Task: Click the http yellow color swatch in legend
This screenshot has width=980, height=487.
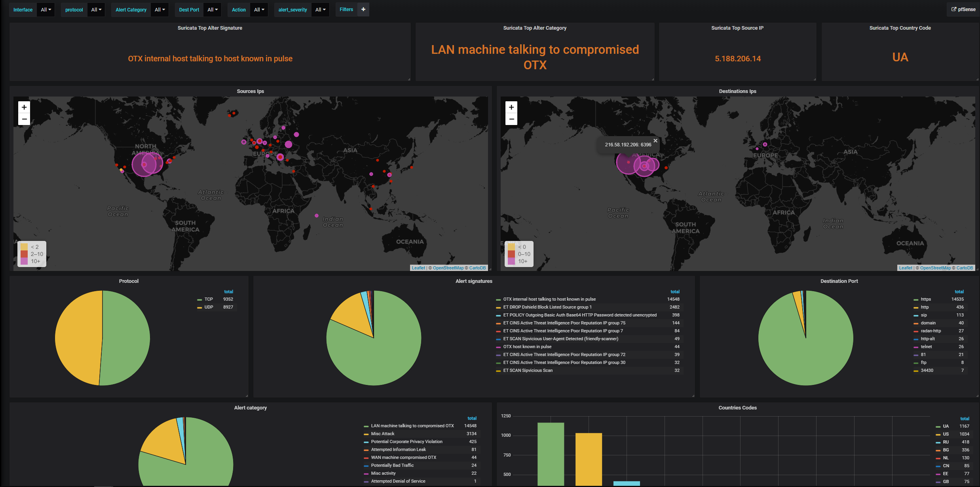Action: [x=916, y=308]
